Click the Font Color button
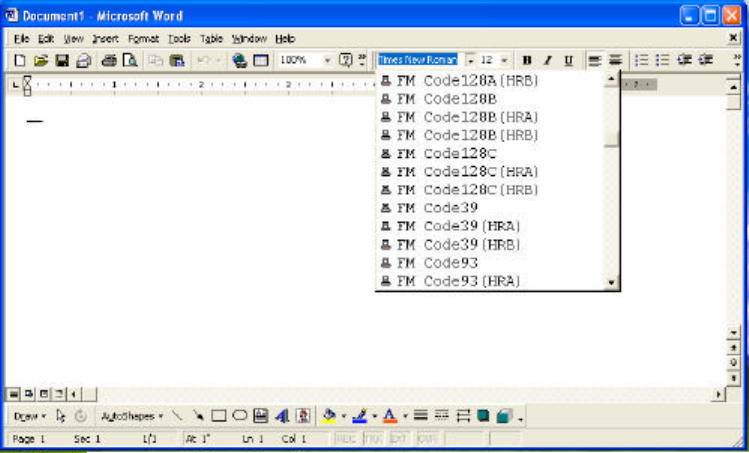 click(x=390, y=416)
